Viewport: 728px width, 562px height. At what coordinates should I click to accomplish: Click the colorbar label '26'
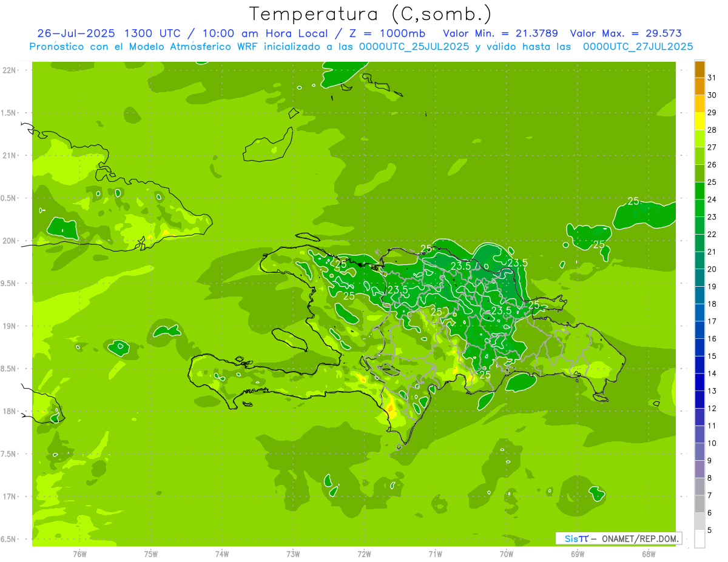point(712,165)
